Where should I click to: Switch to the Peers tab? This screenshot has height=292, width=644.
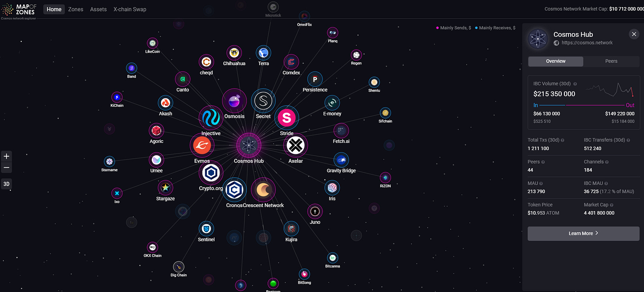611,61
